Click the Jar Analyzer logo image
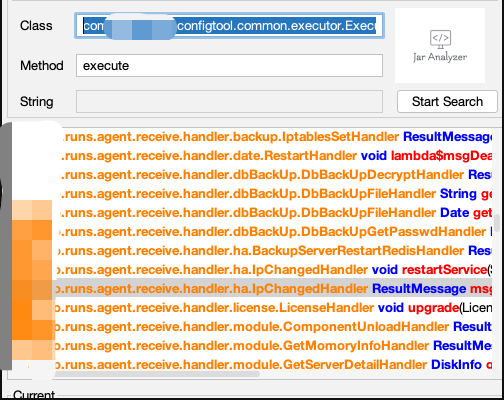 [x=440, y=45]
